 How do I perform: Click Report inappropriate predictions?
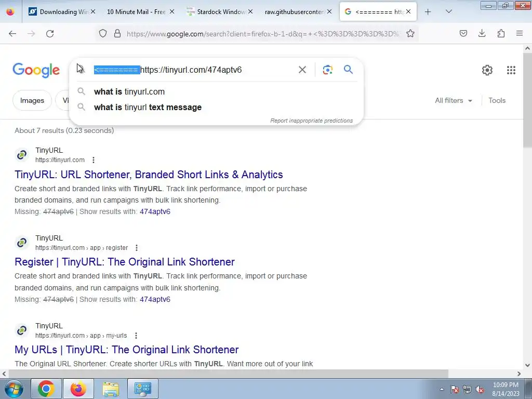point(312,121)
